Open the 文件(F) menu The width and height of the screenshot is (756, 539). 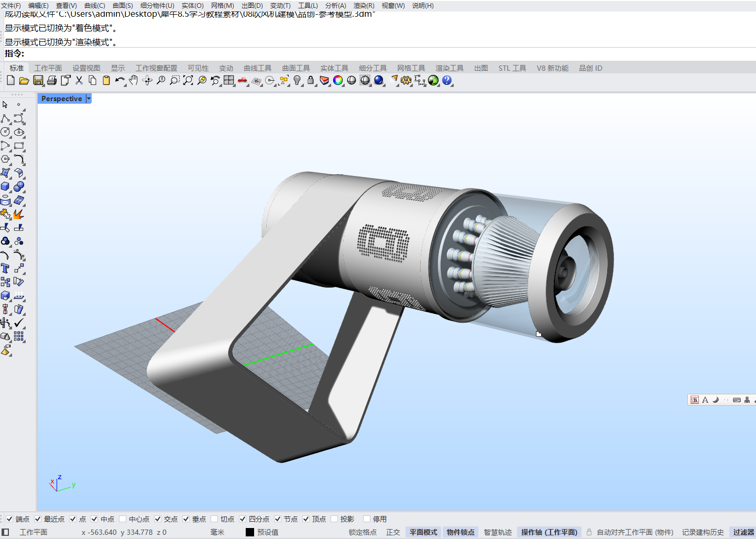point(11,5)
